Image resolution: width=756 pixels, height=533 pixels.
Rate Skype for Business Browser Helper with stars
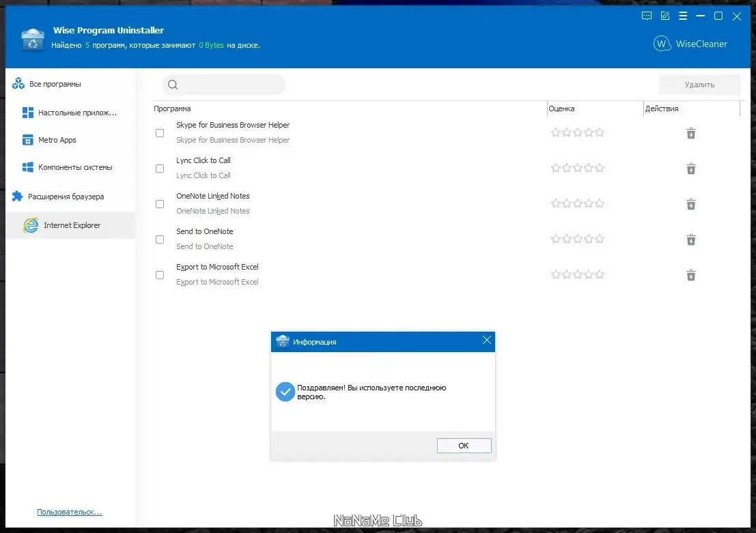pos(577,132)
